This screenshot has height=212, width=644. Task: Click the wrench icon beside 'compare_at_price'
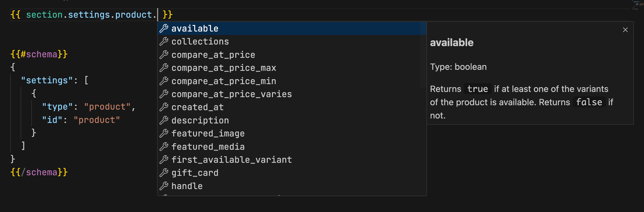pos(164,55)
